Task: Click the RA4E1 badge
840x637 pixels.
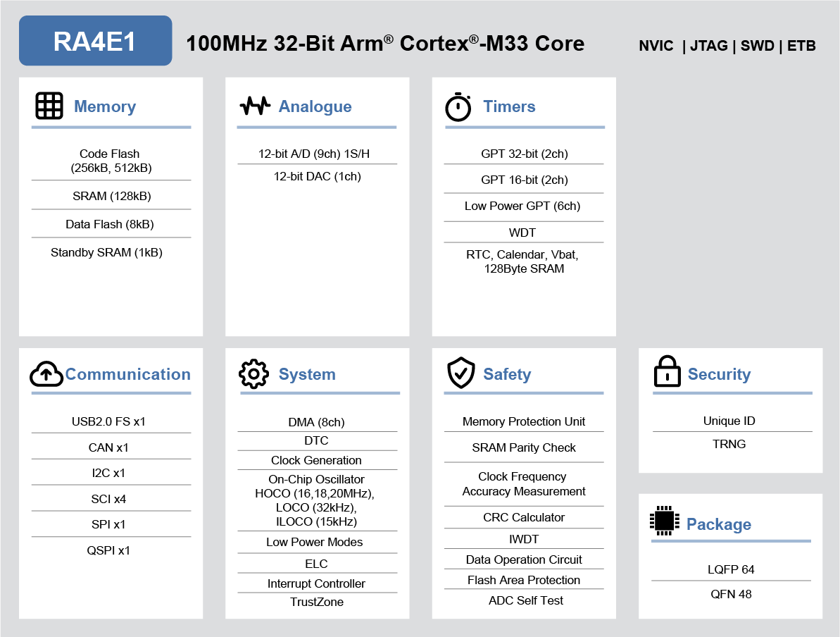Action: point(95,41)
